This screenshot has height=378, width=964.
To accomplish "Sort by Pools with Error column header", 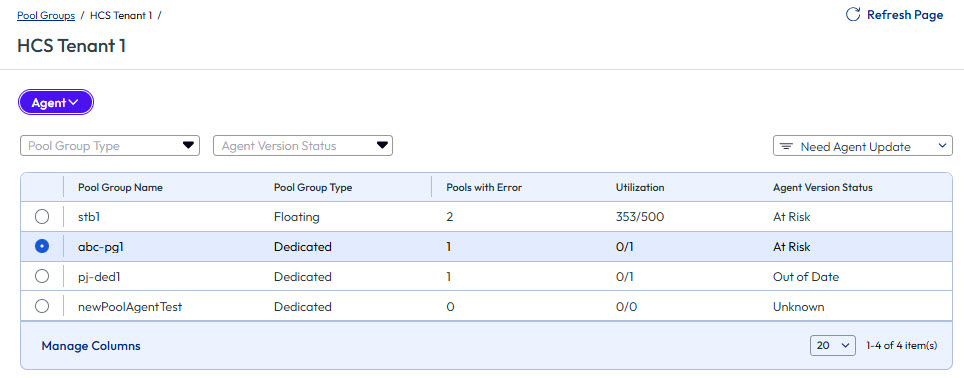I will [x=484, y=187].
